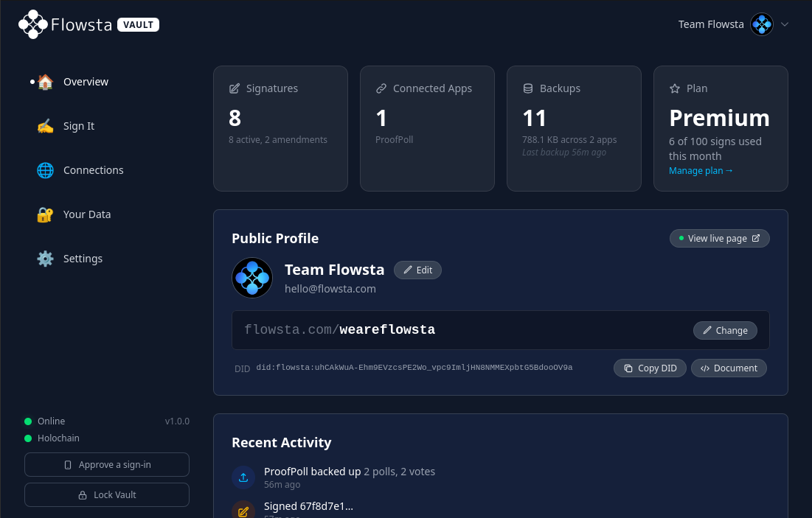Open the Signatures card showing 8
Image resolution: width=812 pixels, height=518 pixels.
coord(281,128)
